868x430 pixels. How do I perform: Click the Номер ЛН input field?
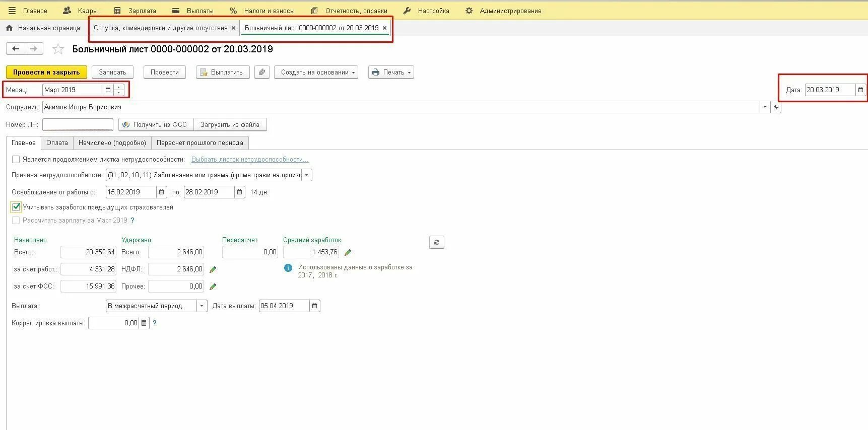coord(78,124)
